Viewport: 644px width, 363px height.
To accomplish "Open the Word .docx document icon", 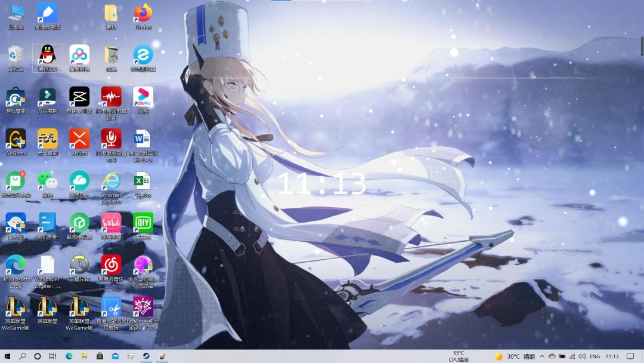I will pyautogui.click(x=143, y=146).
